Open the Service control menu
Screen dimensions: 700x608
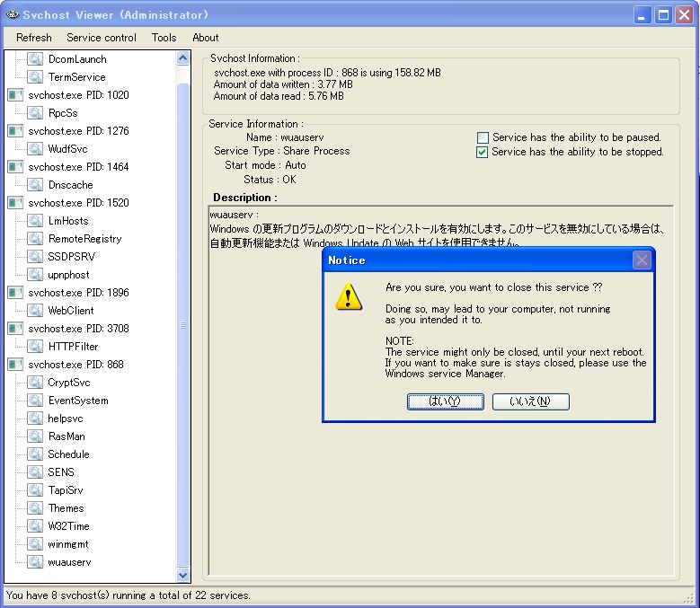[102, 38]
